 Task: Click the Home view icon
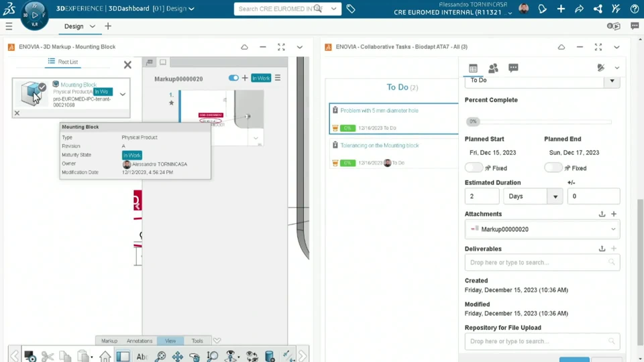pos(105,356)
